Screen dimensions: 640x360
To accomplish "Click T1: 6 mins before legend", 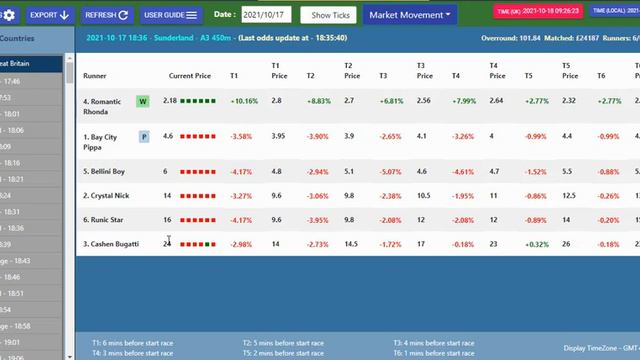I will [x=133, y=343].
